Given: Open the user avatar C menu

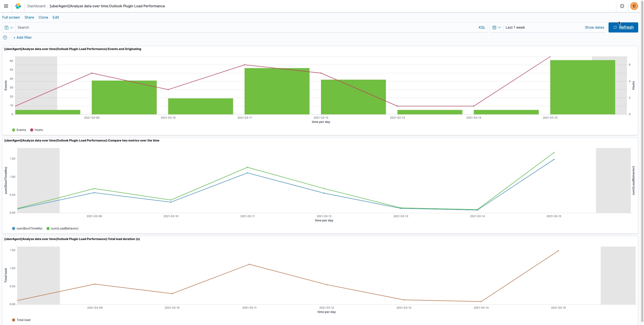Looking at the screenshot, I should pos(634,6).
